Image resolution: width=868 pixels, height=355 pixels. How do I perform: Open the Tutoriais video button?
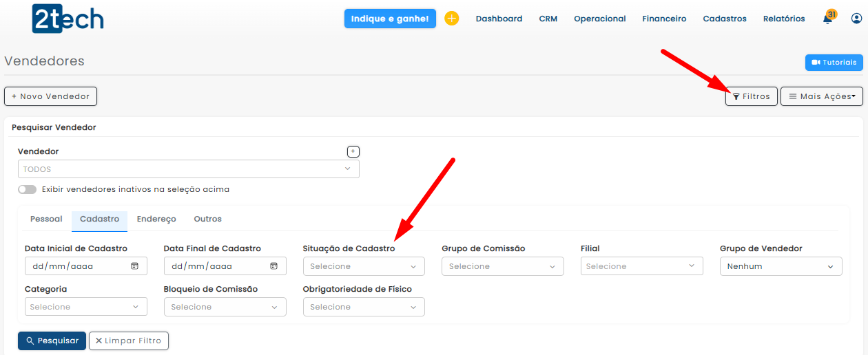point(834,63)
